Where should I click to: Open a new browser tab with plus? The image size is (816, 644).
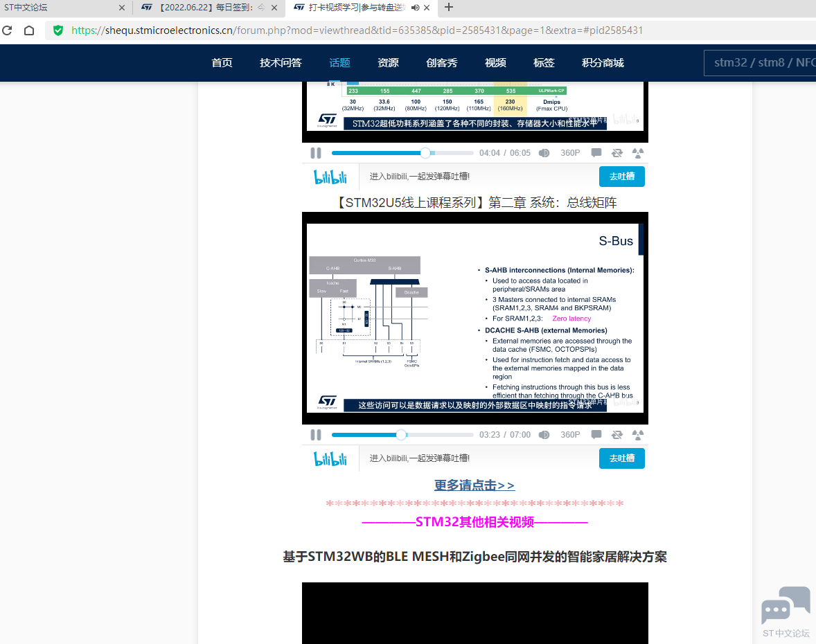(449, 8)
